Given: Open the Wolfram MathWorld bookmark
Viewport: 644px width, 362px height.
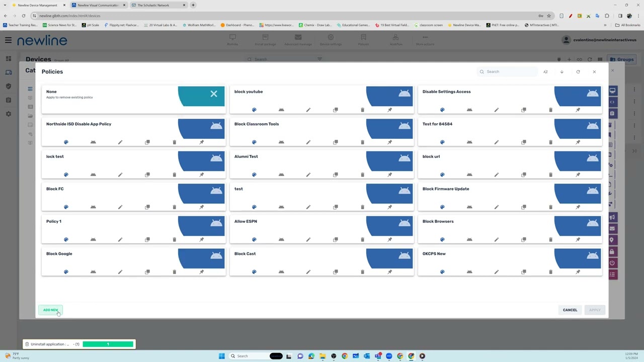Looking at the screenshot, I should [x=199, y=25].
